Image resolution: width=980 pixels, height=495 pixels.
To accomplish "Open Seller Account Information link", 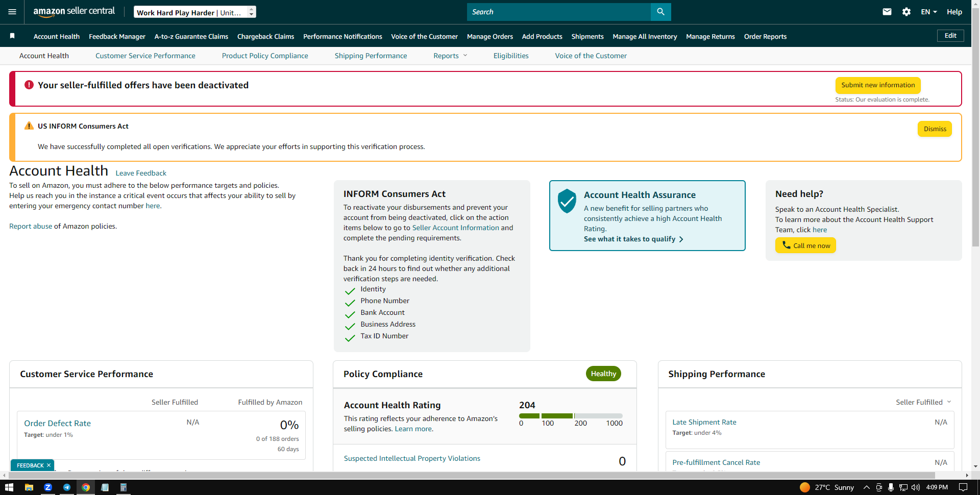I will pyautogui.click(x=456, y=228).
